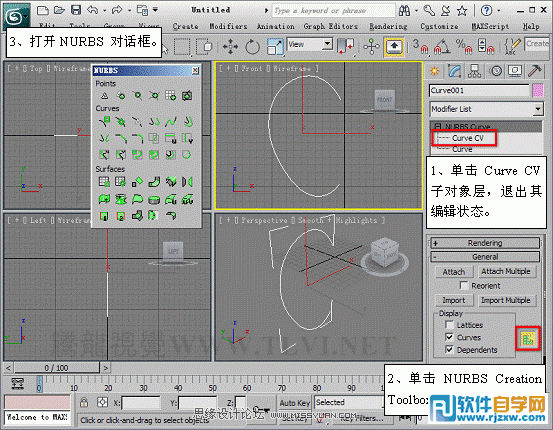This screenshot has width=553, height=430.
Task: Choose the rectangular selection region tool
Action: point(182,47)
